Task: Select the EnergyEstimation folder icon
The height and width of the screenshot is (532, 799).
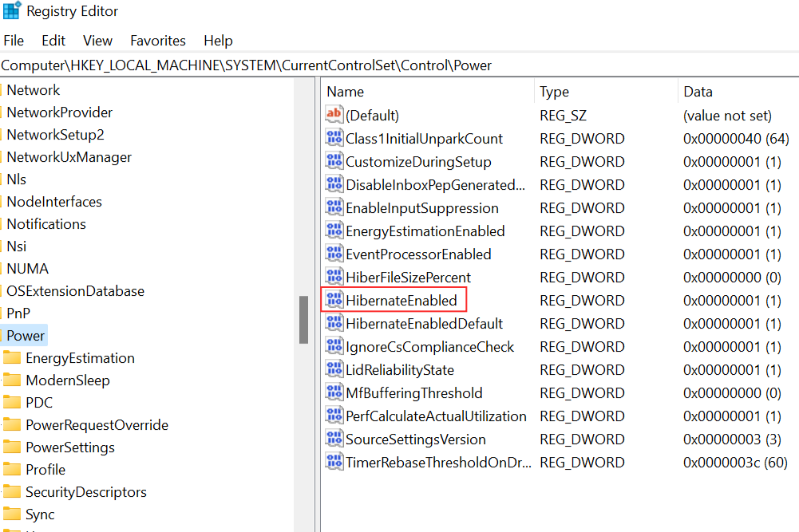Action: (12, 358)
